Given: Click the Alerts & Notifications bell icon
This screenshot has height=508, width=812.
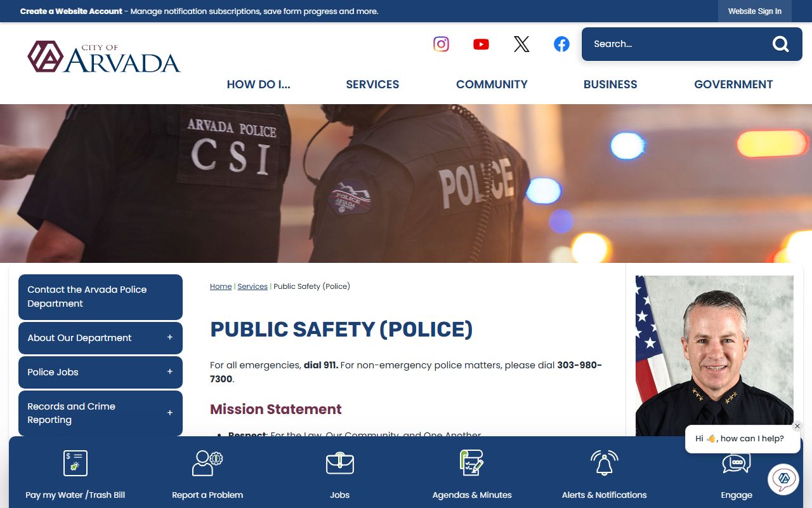Looking at the screenshot, I should coord(604,463).
